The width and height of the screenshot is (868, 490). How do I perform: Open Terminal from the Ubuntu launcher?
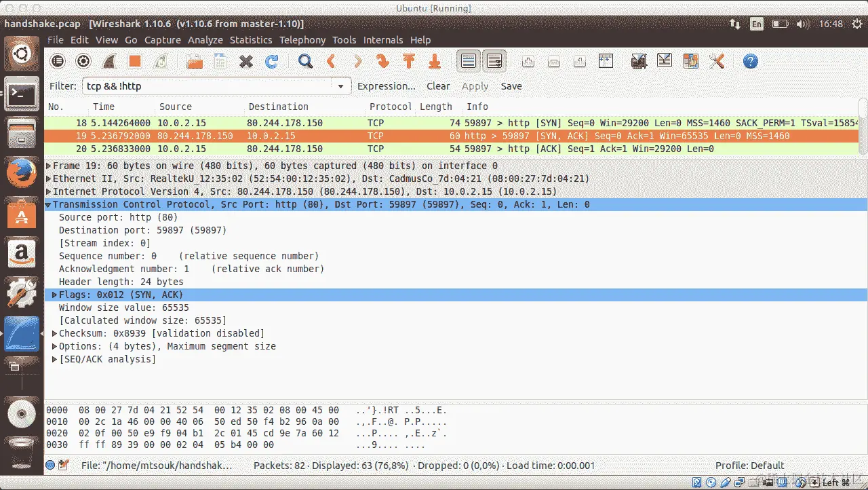tap(22, 94)
